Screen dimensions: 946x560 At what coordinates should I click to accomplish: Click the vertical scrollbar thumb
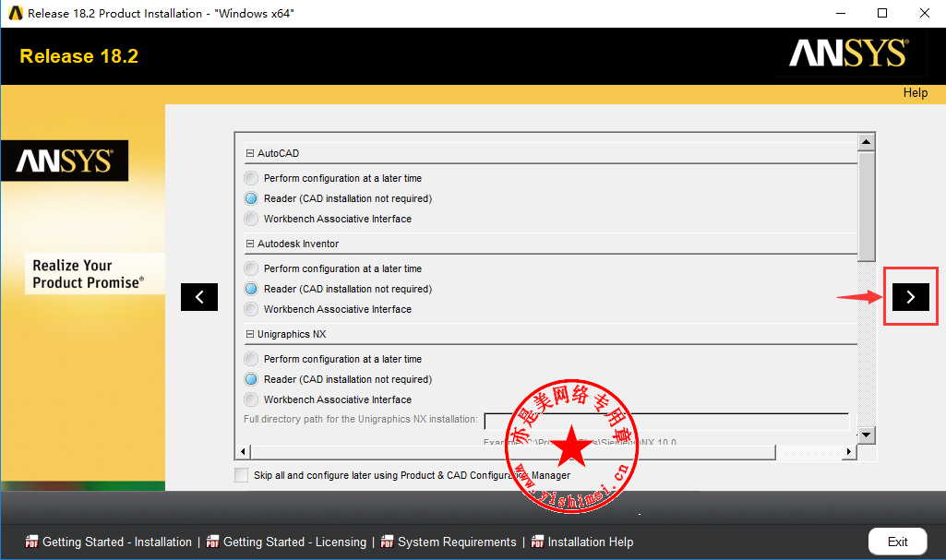pos(867,206)
